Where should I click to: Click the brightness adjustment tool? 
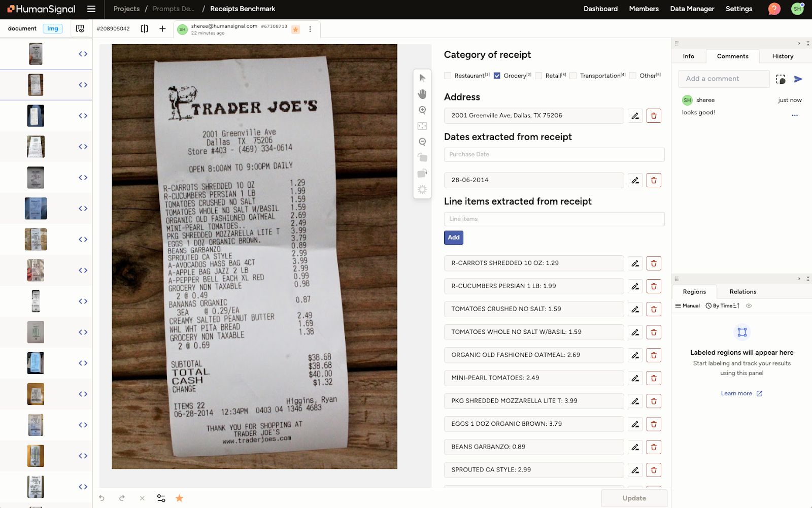(x=422, y=189)
